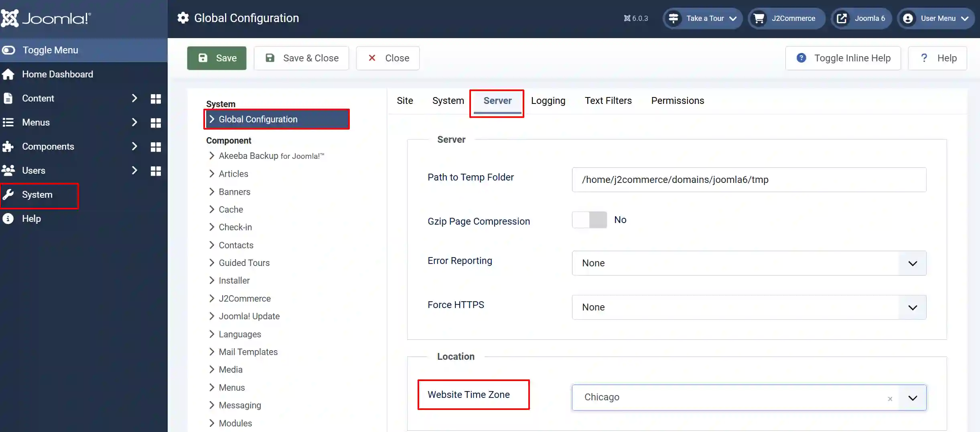Open the Website Time Zone Chicago dropdown
Image resolution: width=980 pixels, height=432 pixels.
749,398
